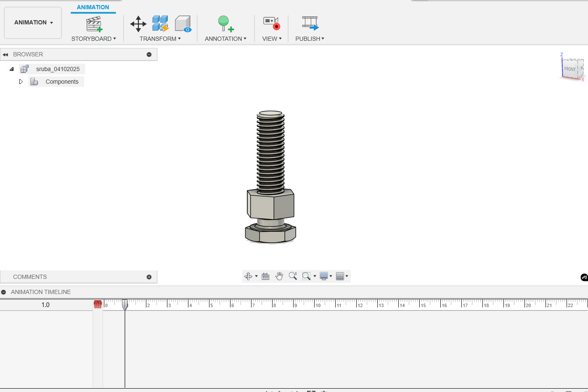Click the Create Callout annotation pin icon
This screenshot has height=392, width=588.
225,24
